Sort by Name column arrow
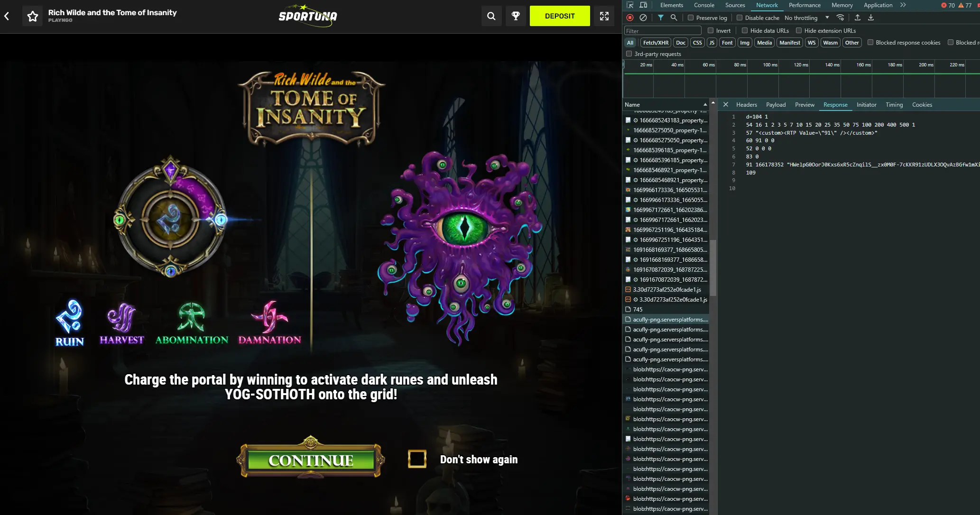This screenshot has height=515, width=980. [x=705, y=104]
